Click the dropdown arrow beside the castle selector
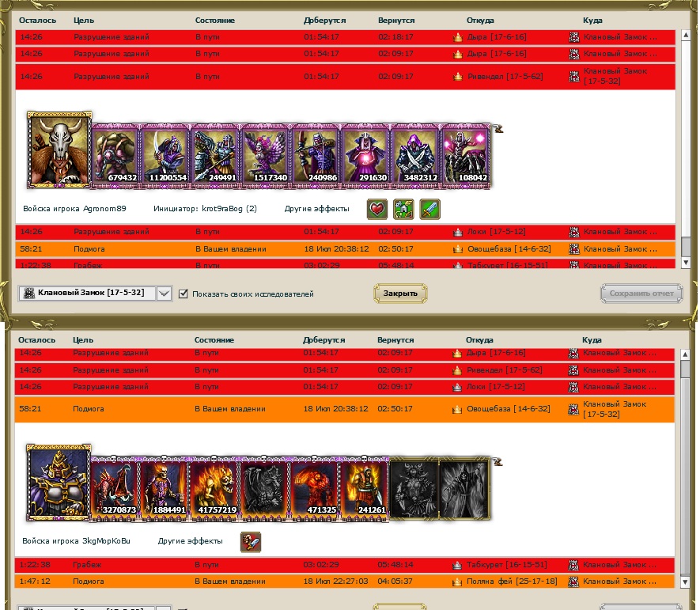The height and width of the screenshot is (610, 700). coord(164,294)
